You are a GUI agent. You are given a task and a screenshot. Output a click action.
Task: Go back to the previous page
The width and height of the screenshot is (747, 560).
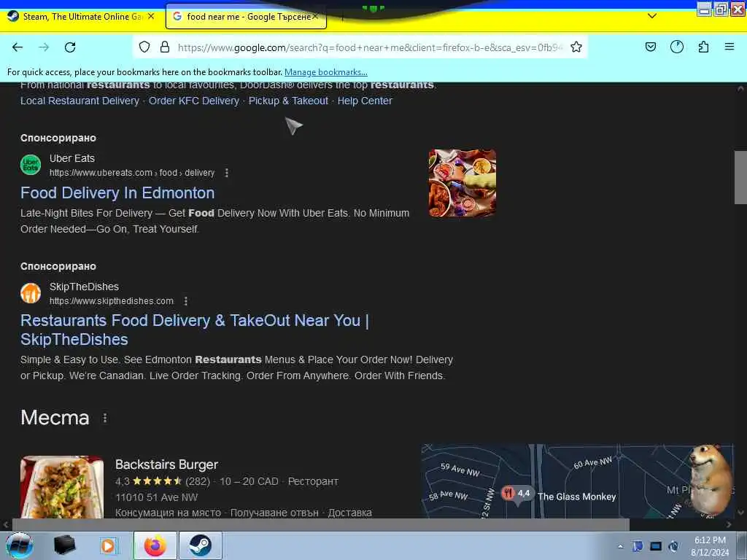18,47
